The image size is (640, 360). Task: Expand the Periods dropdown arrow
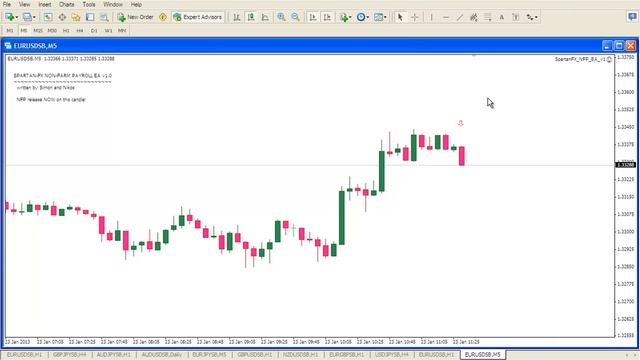tap(368, 17)
